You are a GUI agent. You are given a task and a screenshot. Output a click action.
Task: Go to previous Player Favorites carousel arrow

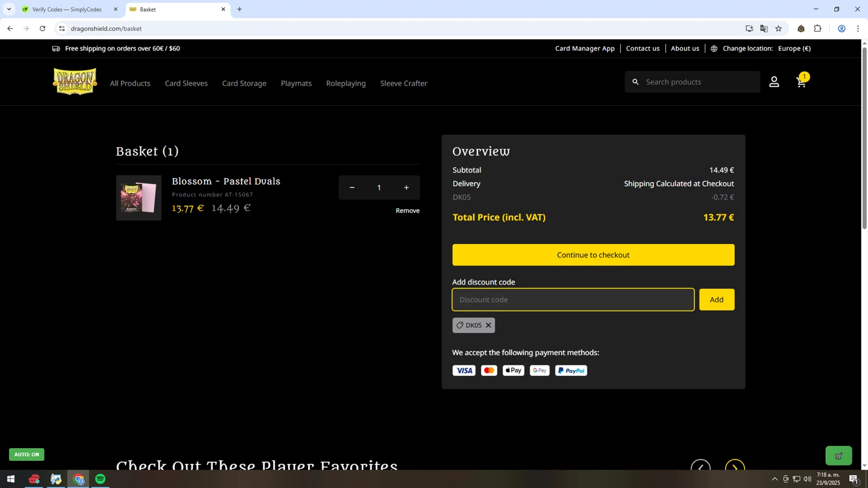[x=701, y=467]
